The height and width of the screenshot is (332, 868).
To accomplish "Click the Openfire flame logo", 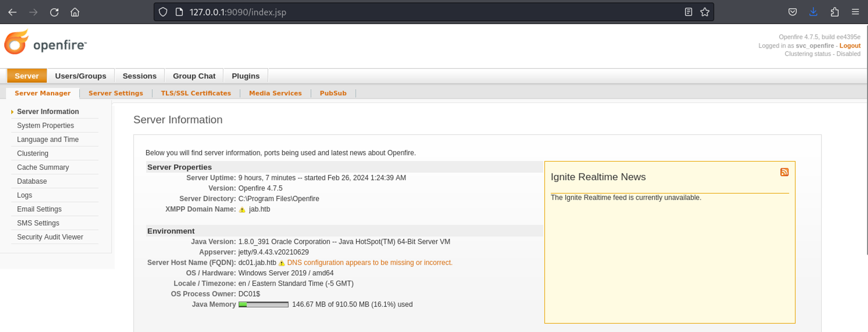I will [x=17, y=42].
